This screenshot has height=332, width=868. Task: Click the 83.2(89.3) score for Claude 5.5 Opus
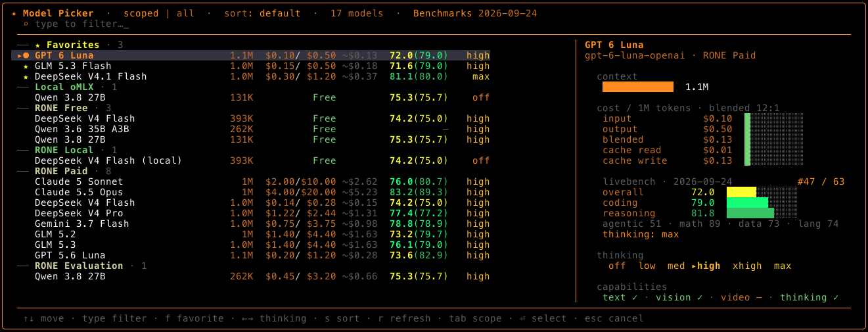[419, 192]
